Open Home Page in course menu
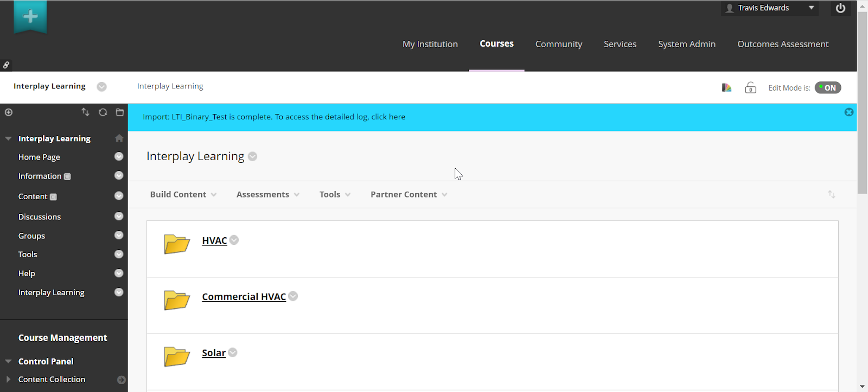This screenshot has width=868, height=392. tap(39, 157)
